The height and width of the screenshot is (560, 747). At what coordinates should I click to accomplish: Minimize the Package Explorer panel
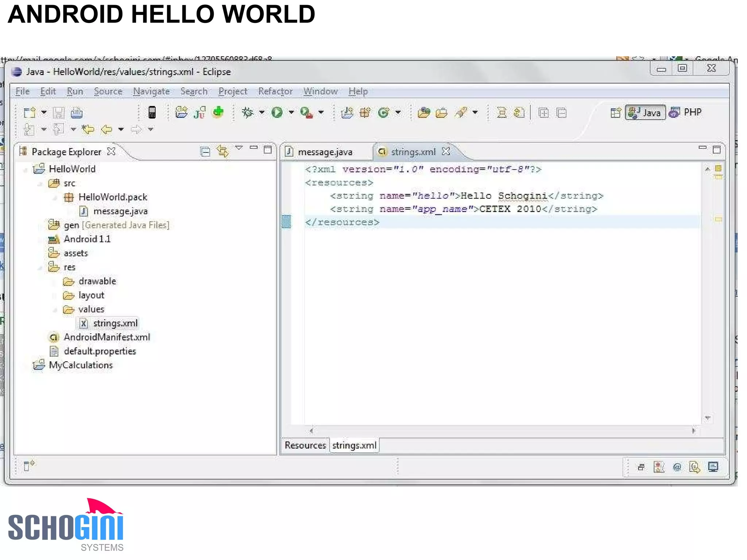click(x=253, y=148)
